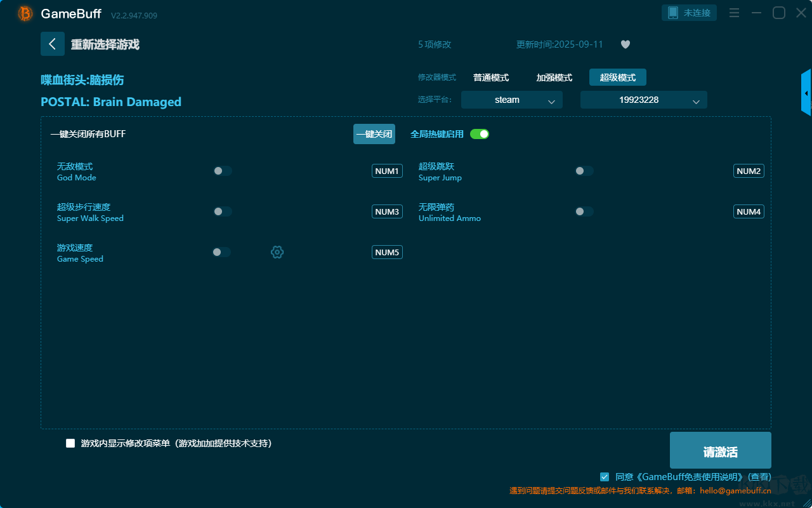Turn on Unlimited Ammo switch
This screenshot has width=812, height=508.
pyautogui.click(x=584, y=211)
